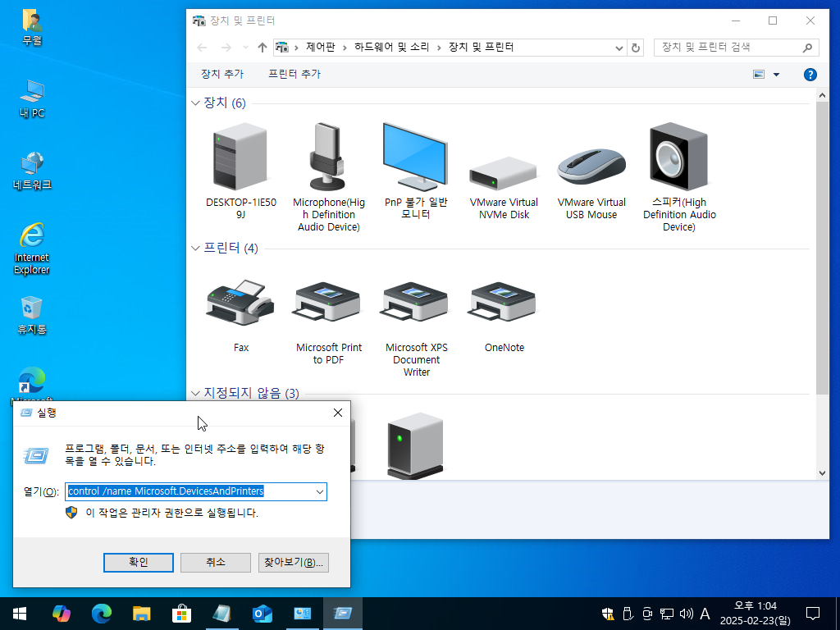Open Outlook from the taskbar

262,614
